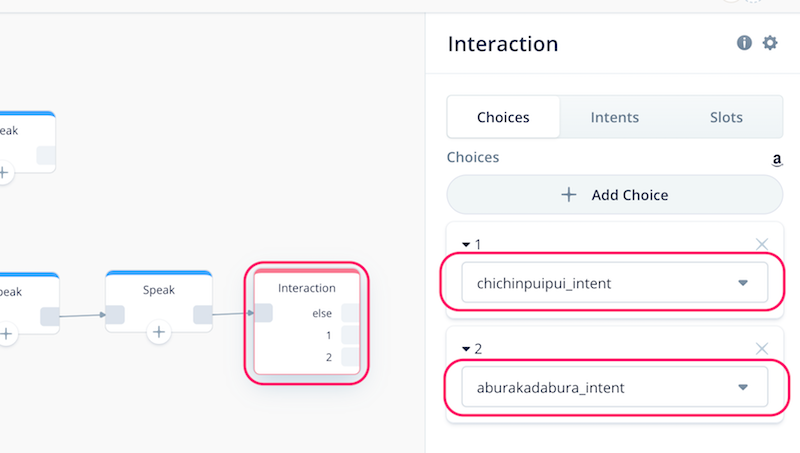This screenshot has height=453, width=800.
Task: Open the aburakadabura_intent dropdown
Action: pos(614,387)
